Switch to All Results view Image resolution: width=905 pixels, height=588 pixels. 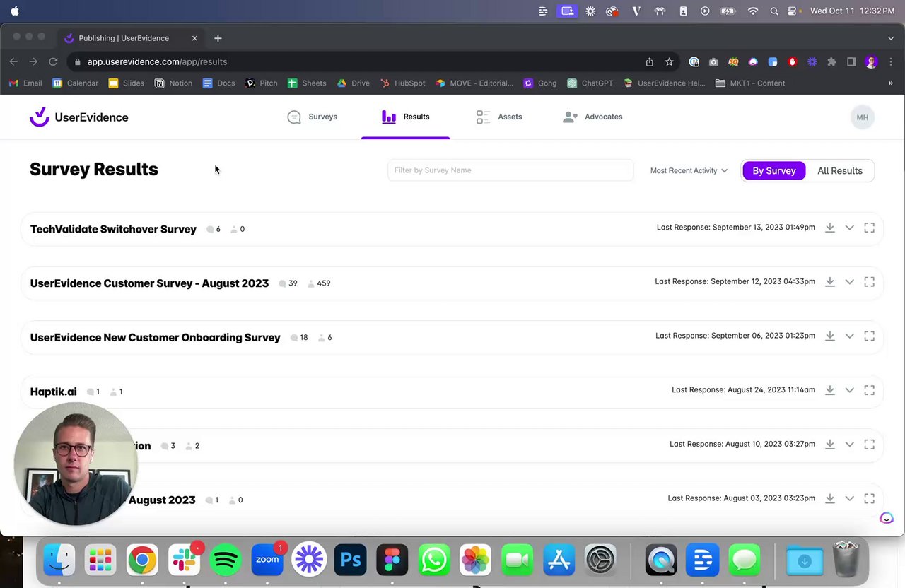tap(840, 170)
